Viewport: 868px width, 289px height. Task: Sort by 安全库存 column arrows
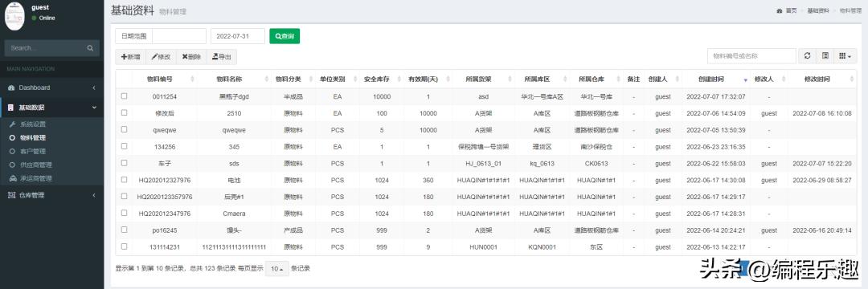[x=399, y=79]
